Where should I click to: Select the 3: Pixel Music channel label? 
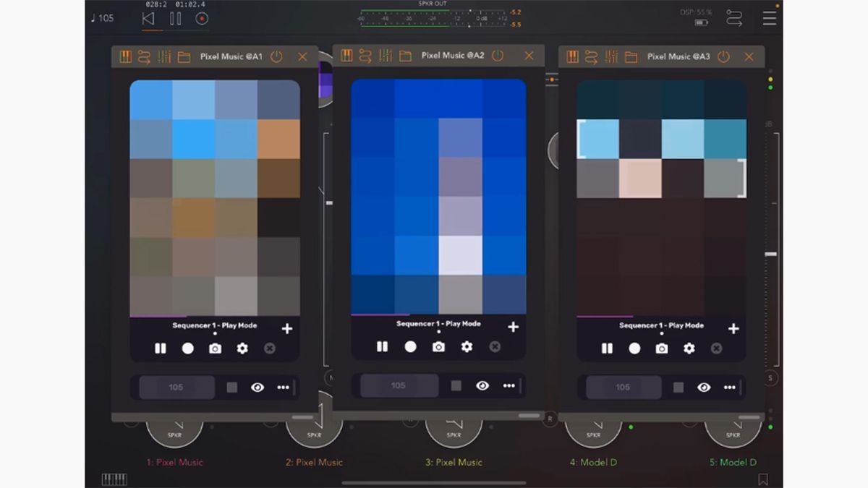[x=454, y=463]
